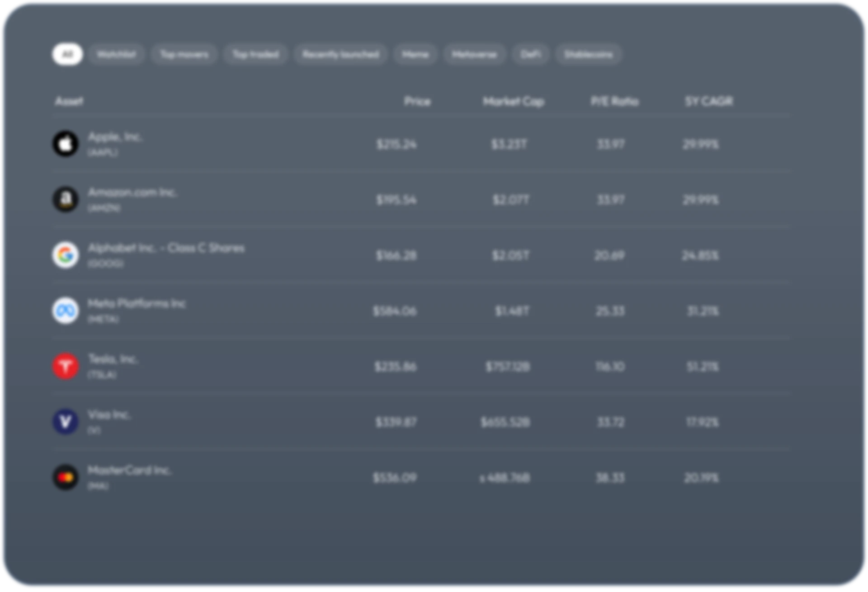Image resolution: width=868 pixels, height=592 pixels.
Task: Click the Meta Platforms infinity logo
Action: [66, 311]
